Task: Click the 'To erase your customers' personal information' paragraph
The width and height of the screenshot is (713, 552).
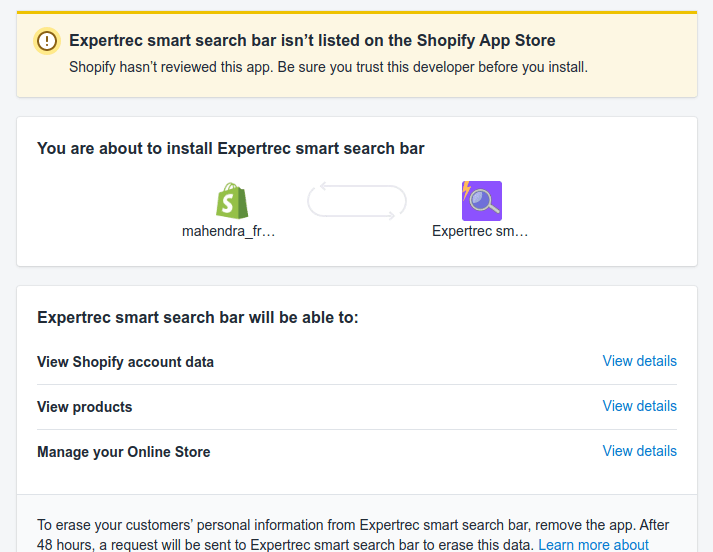Action: [353, 535]
